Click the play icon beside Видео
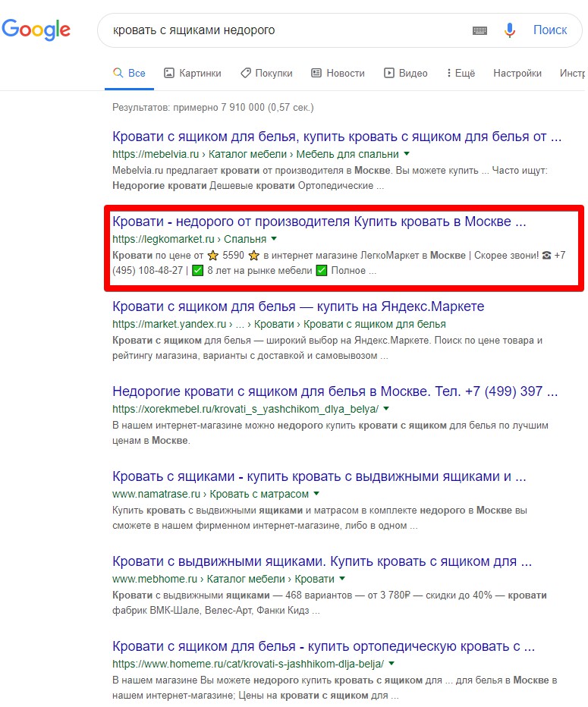This screenshot has width=588, height=707. 388,73
